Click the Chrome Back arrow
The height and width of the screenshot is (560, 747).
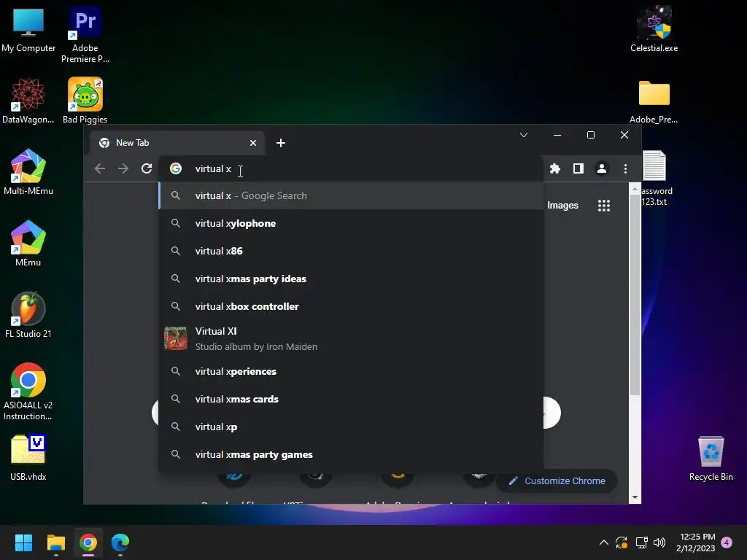(99, 168)
